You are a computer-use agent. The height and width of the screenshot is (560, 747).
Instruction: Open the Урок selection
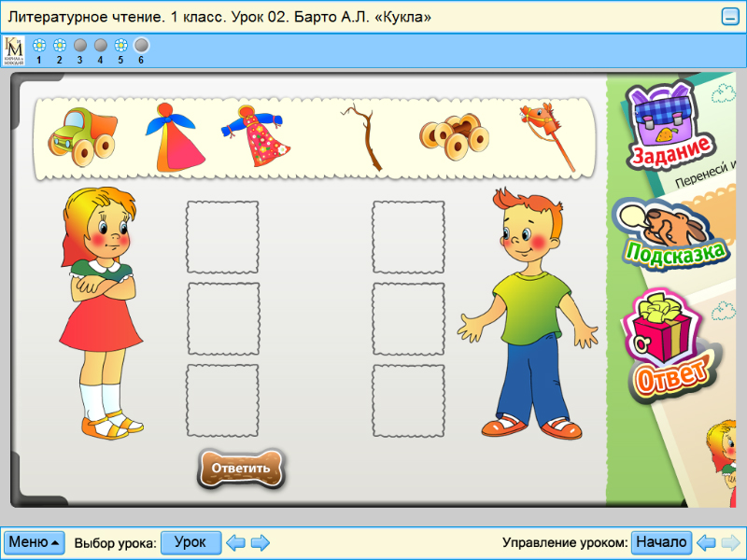[190, 541]
